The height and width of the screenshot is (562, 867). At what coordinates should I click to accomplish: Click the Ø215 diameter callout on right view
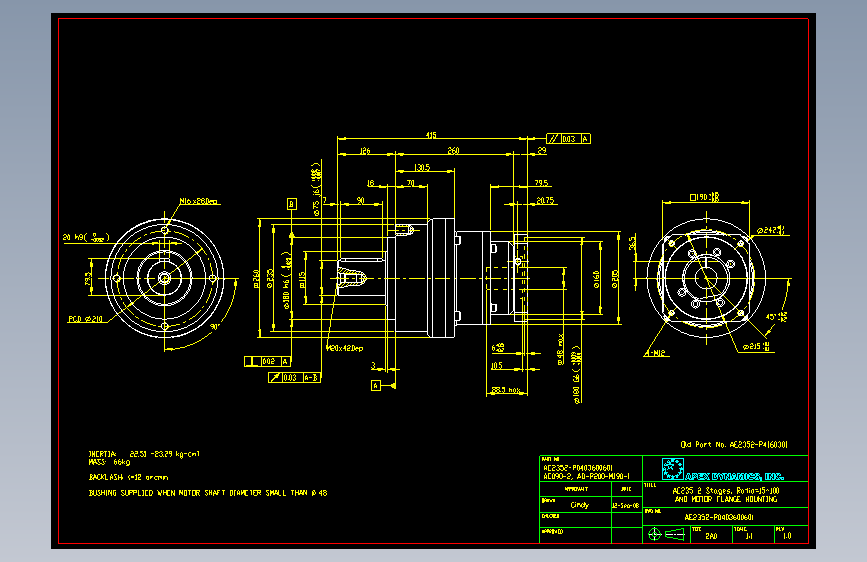pos(756,347)
